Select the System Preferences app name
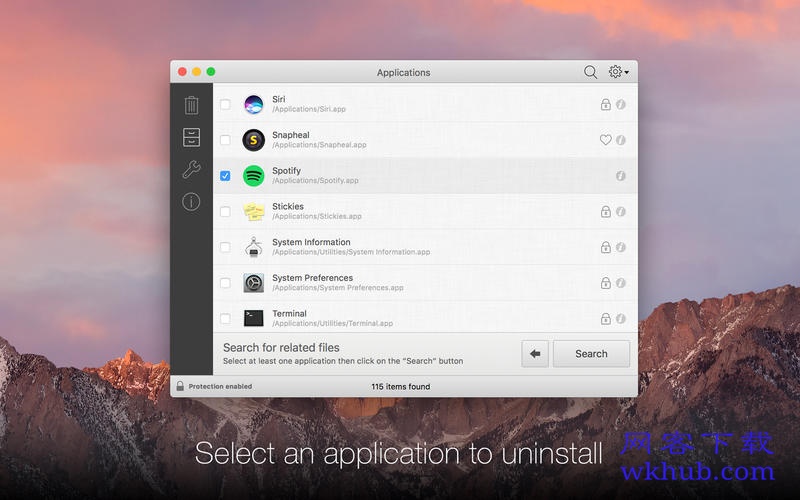 pyautogui.click(x=313, y=278)
